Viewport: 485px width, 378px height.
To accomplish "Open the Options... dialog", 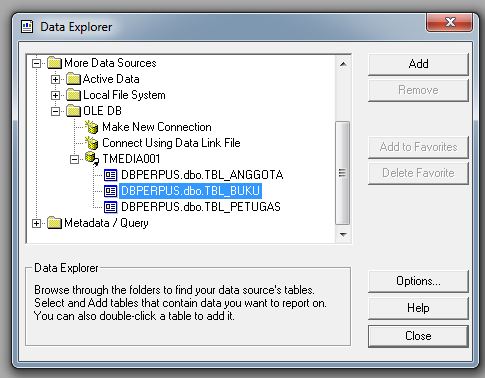I will [418, 281].
